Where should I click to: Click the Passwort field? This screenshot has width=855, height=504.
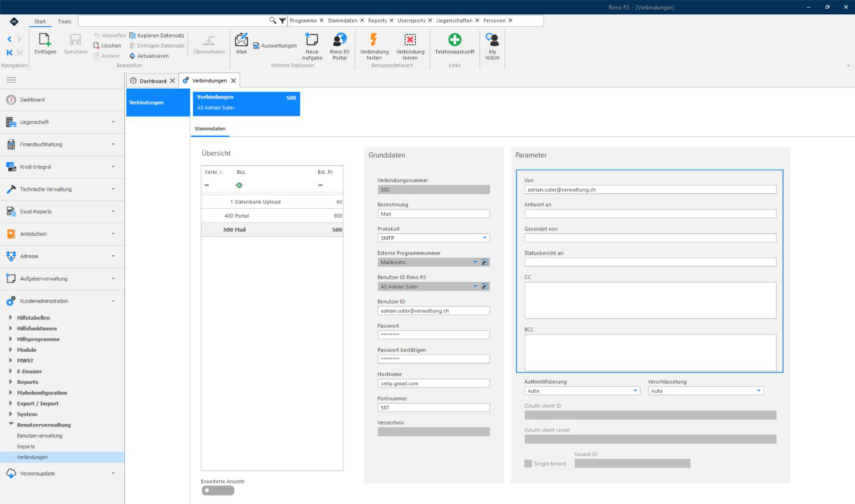434,335
